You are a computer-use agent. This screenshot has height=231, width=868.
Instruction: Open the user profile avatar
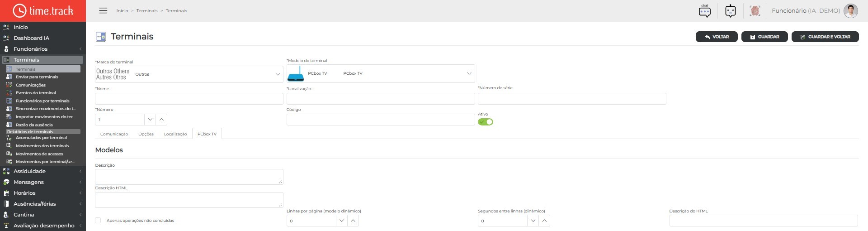[x=850, y=11]
